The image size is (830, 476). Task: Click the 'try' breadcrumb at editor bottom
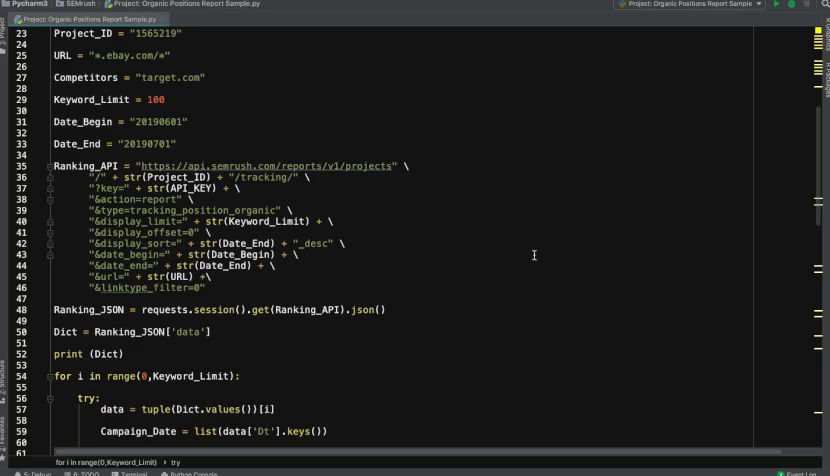click(176, 463)
